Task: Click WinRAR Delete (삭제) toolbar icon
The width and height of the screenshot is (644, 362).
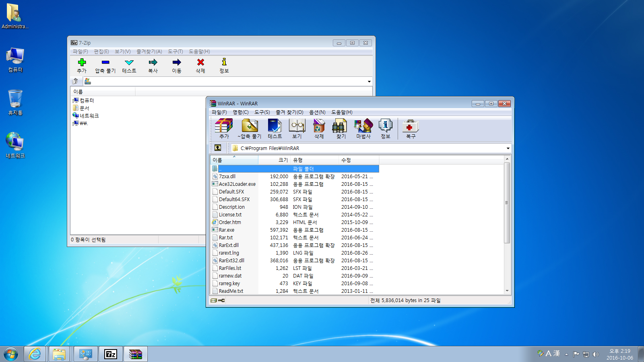Action: tap(319, 128)
